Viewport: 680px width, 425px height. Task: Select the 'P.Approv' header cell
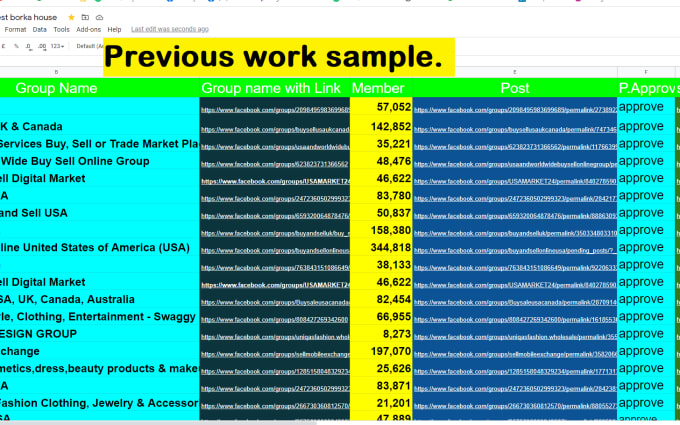tap(646, 88)
